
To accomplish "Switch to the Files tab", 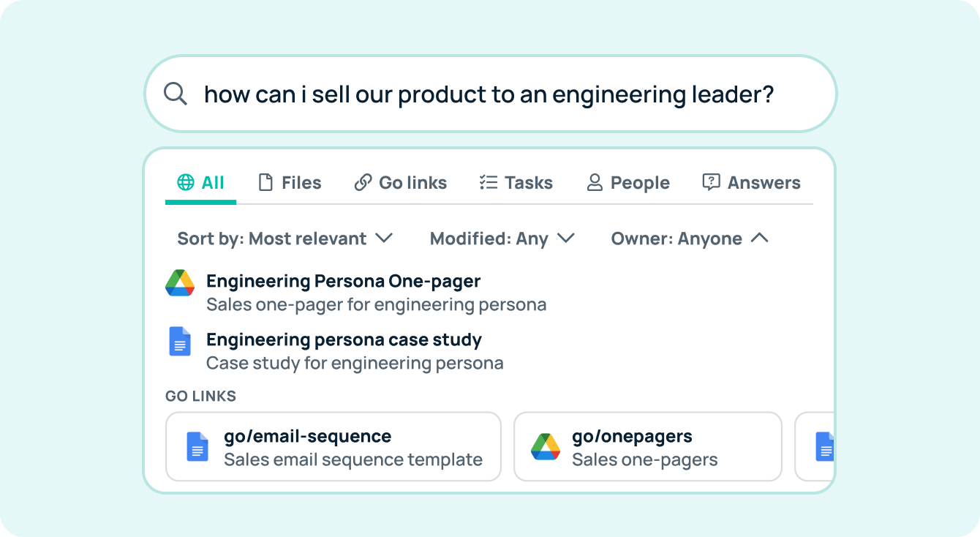I will coord(290,182).
